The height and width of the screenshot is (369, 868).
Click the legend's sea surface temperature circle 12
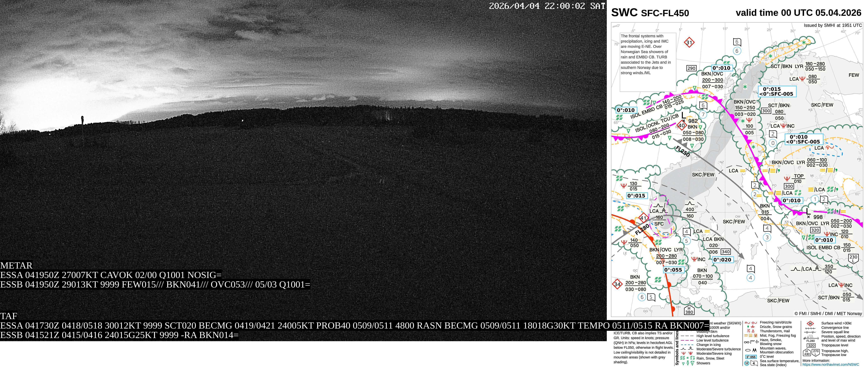[x=747, y=363]
